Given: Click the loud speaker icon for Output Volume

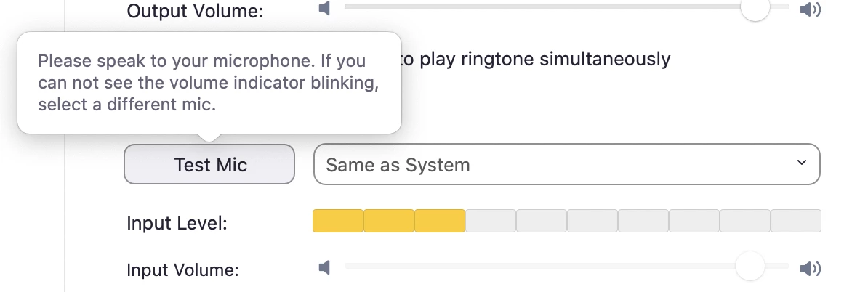Looking at the screenshot, I should [809, 9].
